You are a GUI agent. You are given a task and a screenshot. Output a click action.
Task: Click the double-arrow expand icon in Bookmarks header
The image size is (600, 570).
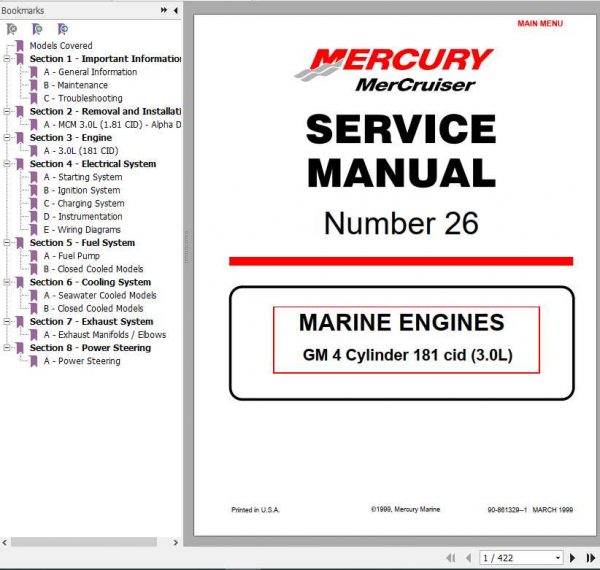(x=164, y=10)
